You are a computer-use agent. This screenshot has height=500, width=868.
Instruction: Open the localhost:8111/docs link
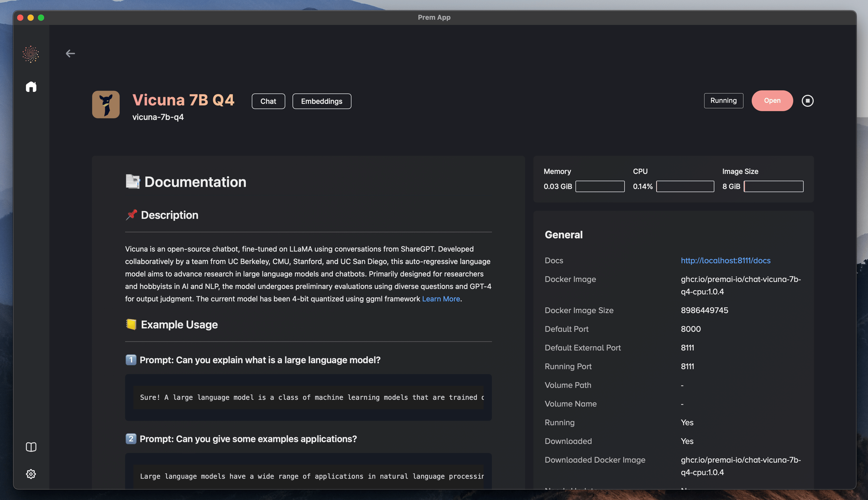click(726, 260)
